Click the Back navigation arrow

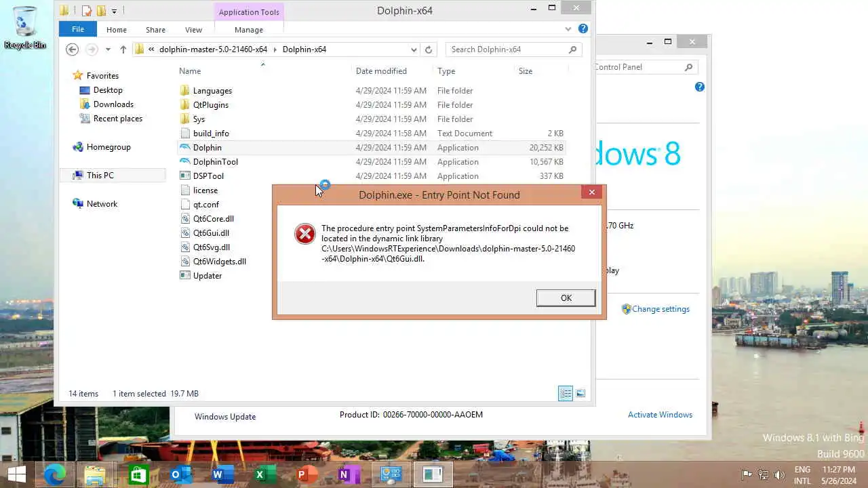(73, 49)
